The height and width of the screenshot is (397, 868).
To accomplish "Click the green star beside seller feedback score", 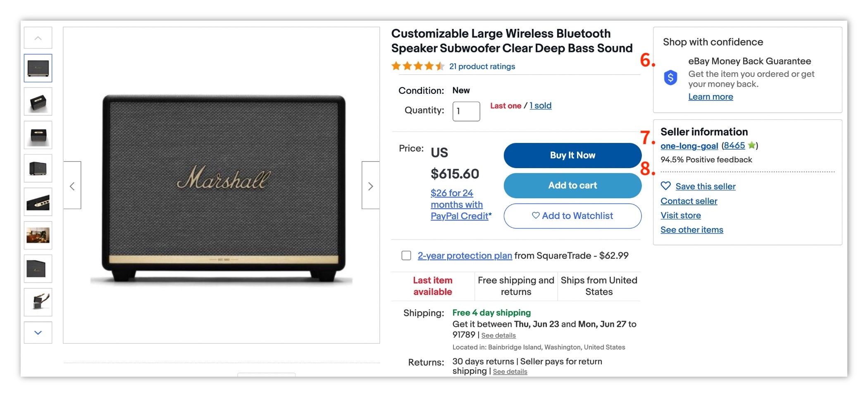I will 751,145.
